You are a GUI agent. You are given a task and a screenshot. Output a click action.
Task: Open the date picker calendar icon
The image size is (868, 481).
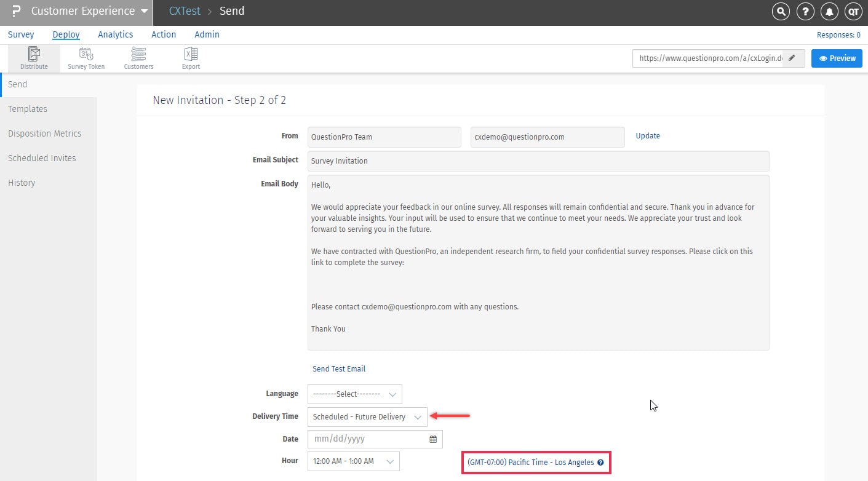coord(433,439)
